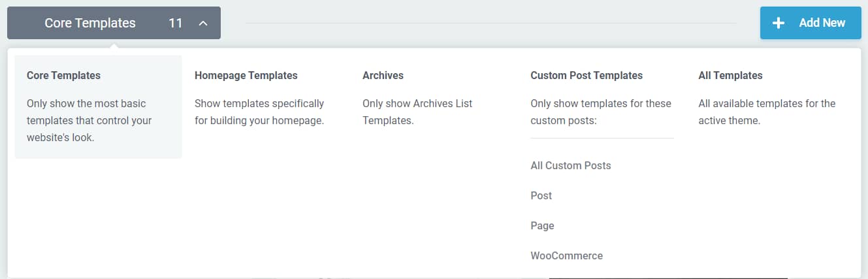The width and height of the screenshot is (868, 279).
Task: Filter templates by Page type
Action: click(x=542, y=225)
